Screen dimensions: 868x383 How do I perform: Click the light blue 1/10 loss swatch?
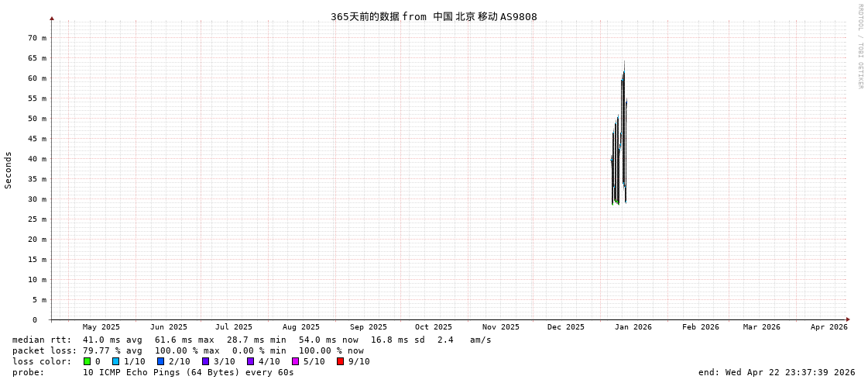click(x=116, y=361)
